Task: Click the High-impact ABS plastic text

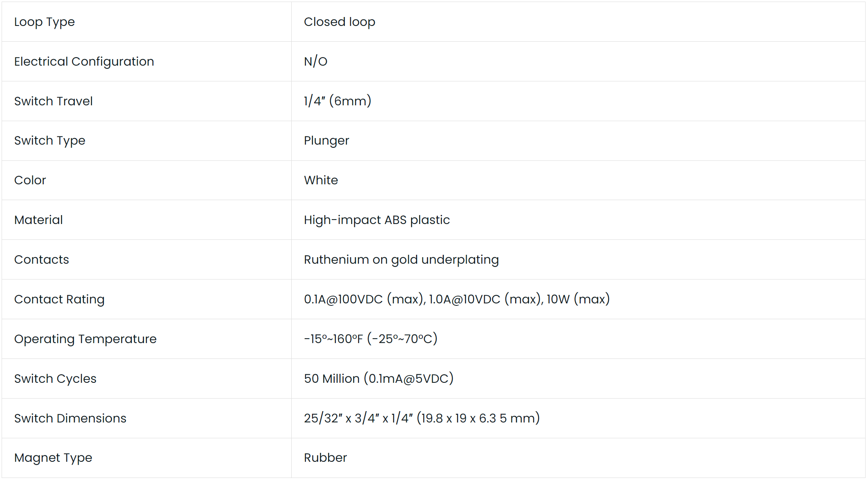Action: pos(377,220)
